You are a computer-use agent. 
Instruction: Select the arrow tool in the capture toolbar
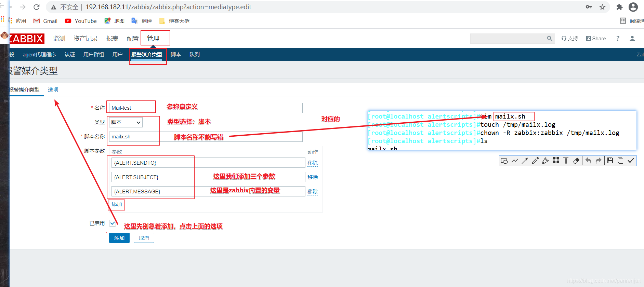[x=525, y=161]
